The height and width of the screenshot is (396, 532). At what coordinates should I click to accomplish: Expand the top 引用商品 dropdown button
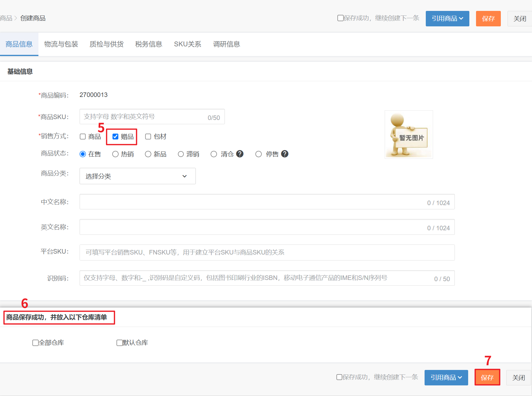pyautogui.click(x=447, y=18)
